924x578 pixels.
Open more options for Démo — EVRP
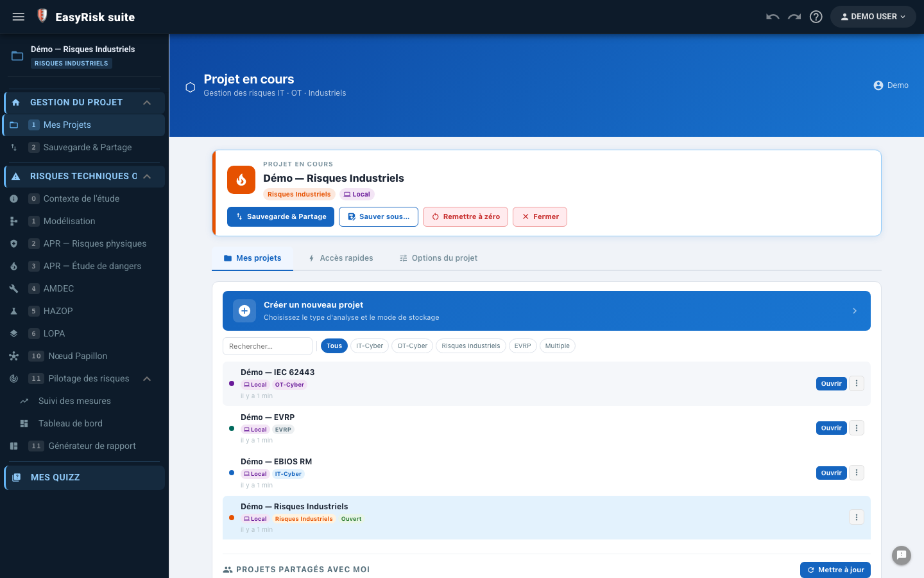pyautogui.click(x=857, y=428)
